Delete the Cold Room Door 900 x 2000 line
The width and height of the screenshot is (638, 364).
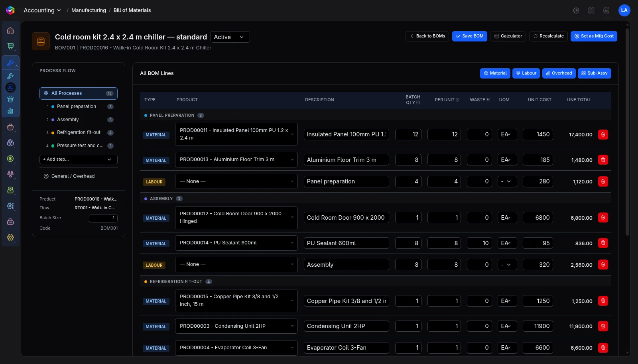click(603, 218)
